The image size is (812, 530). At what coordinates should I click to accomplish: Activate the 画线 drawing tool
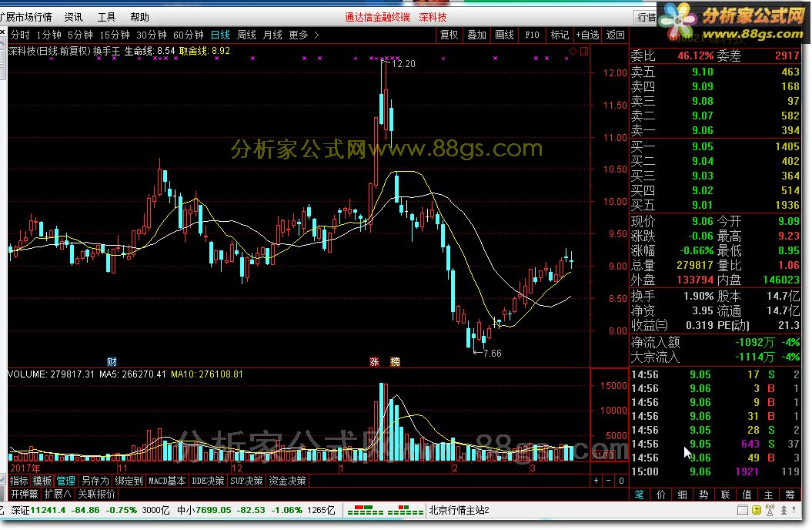click(504, 35)
